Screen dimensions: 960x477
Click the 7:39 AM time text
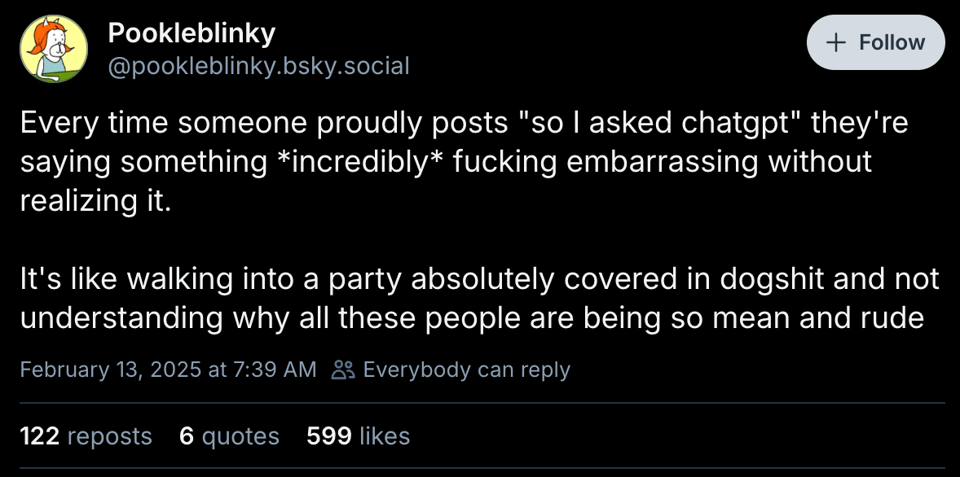pyautogui.click(x=273, y=370)
